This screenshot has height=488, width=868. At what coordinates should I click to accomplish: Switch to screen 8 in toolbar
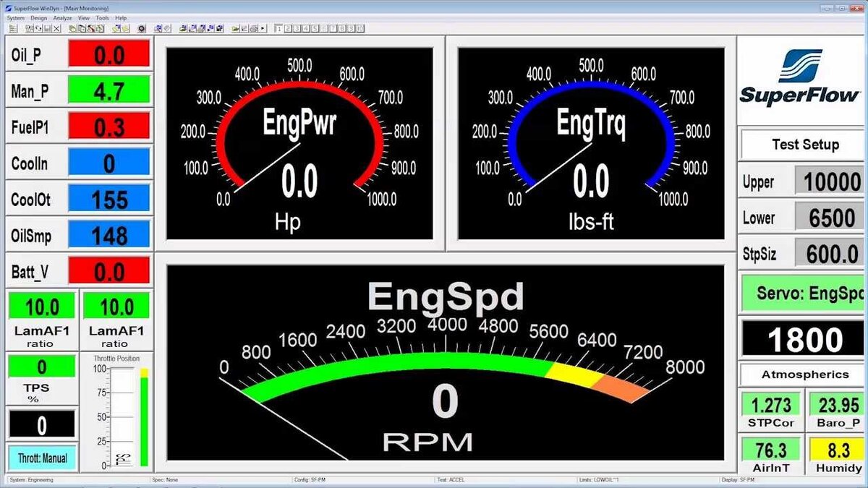pos(342,28)
